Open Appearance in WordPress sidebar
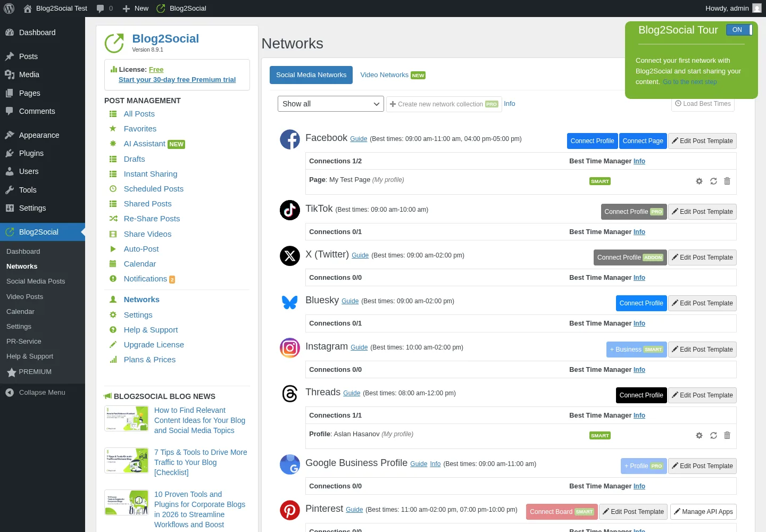 pyautogui.click(x=39, y=135)
